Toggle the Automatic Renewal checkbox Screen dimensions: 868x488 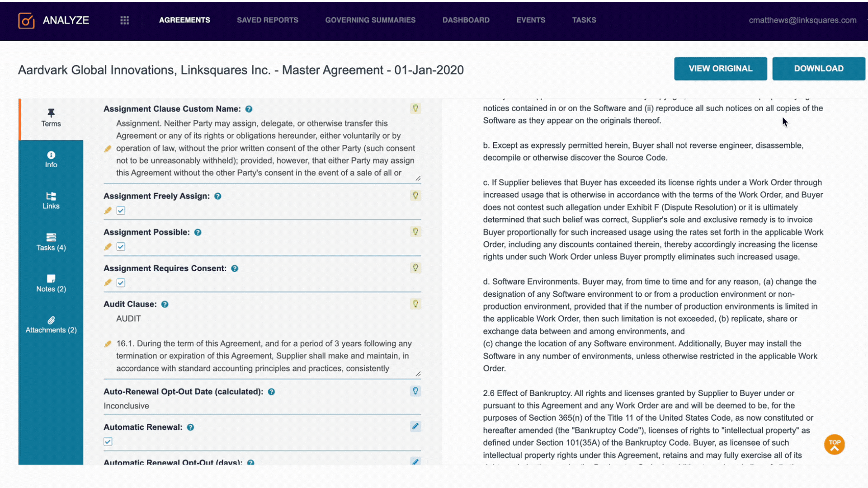click(108, 442)
